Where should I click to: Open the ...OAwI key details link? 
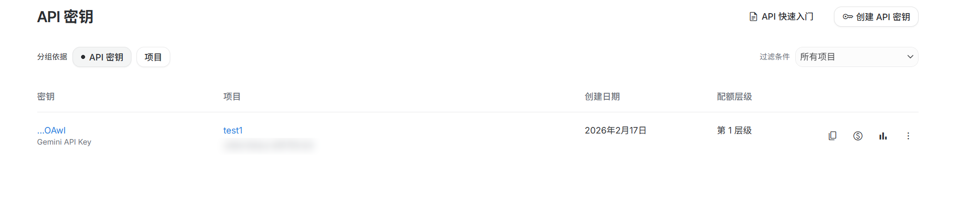point(51,130)
